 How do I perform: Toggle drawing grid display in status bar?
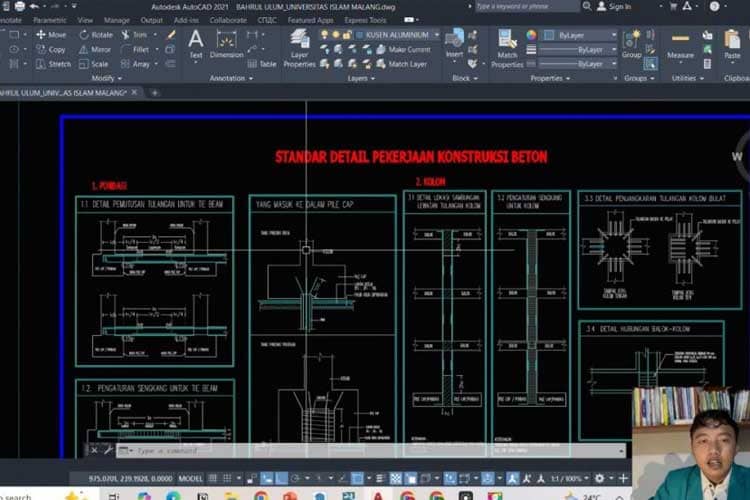[x=213, y=478]
